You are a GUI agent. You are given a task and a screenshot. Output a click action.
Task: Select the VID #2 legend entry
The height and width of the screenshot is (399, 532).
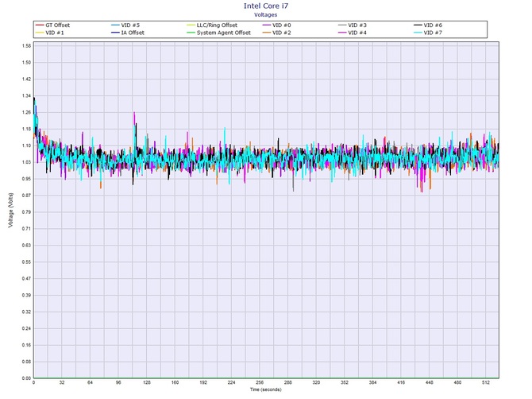point(276,33)
